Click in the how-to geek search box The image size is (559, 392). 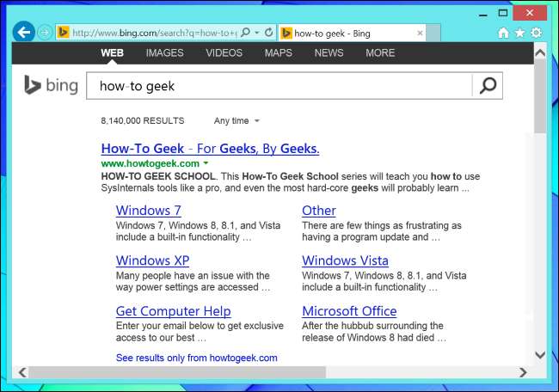coord(279,86)
